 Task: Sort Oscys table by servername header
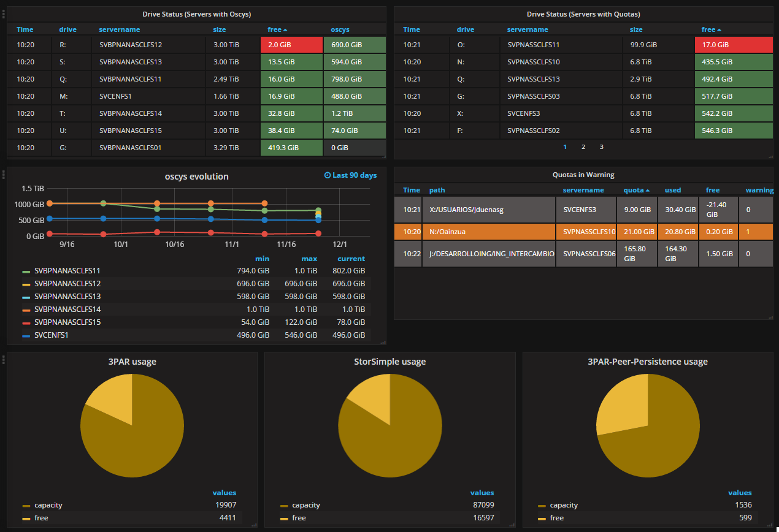(120, 29)
